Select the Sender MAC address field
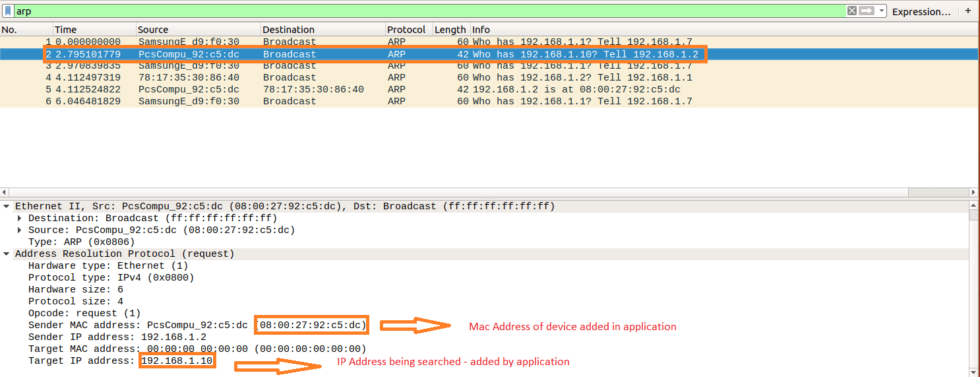This screenshot has height=377, width=980. pyautogui.click(x=198, y=326)
